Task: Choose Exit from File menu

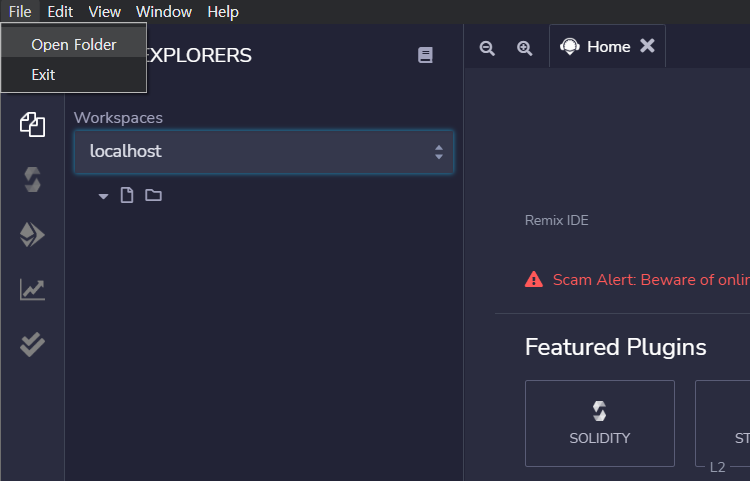Action: [x=74, y=75]
